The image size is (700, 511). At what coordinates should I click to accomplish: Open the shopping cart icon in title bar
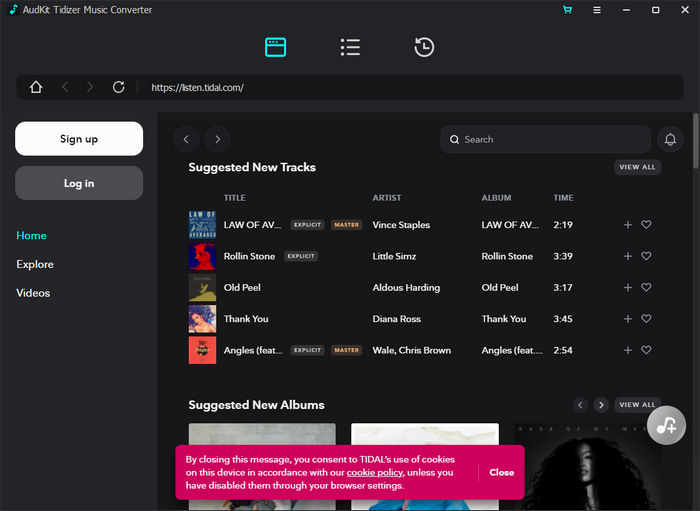(567, 9)
